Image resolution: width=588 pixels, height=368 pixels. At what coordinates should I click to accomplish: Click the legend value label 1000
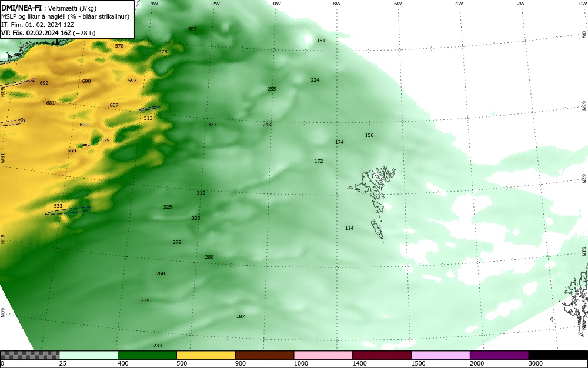tap(301, 363)
